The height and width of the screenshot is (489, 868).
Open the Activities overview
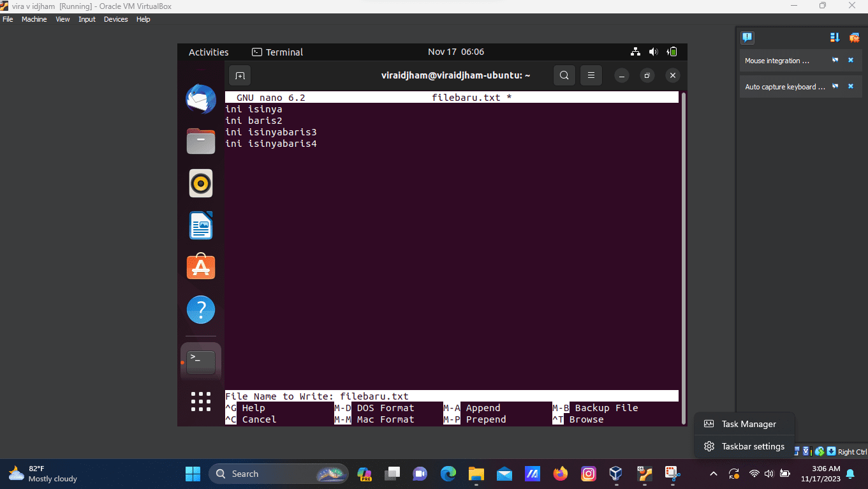click(209, 52)
